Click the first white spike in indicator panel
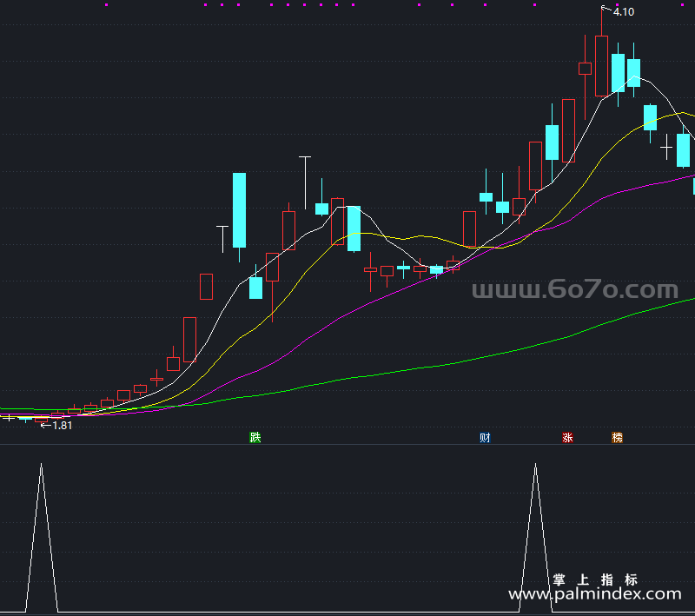Screen dimensions: 695x616 tap(41, 537)
